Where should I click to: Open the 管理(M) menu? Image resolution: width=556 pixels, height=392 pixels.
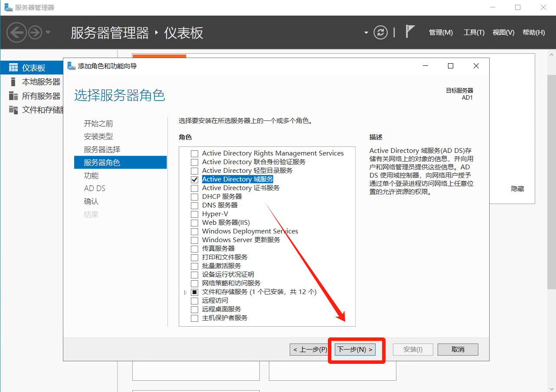(x=441, y=32)
